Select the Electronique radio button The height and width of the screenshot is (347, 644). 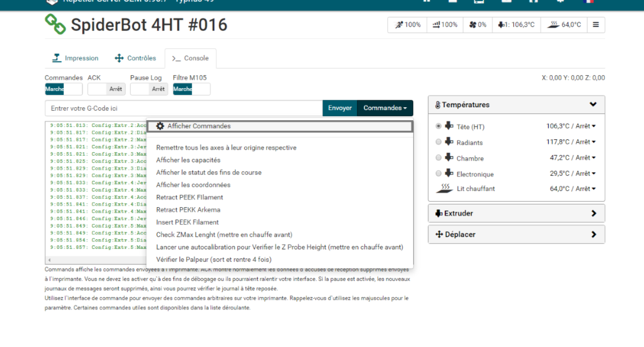coord(438,173)
